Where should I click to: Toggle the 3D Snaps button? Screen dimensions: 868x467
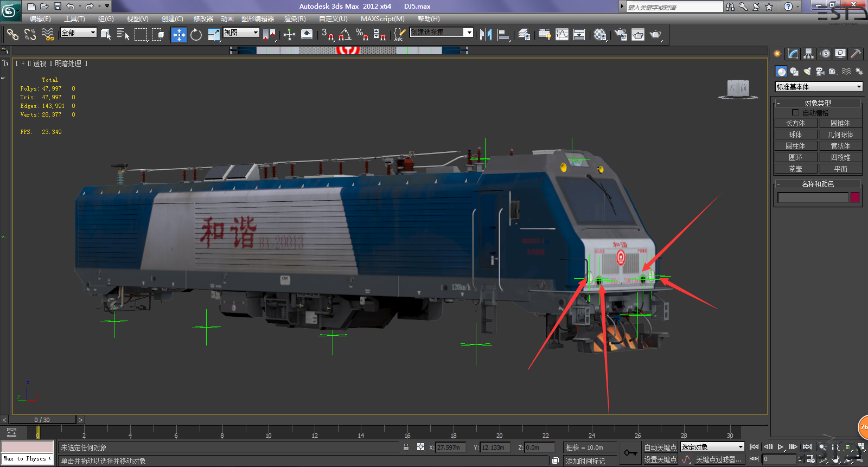pos(327,35)
